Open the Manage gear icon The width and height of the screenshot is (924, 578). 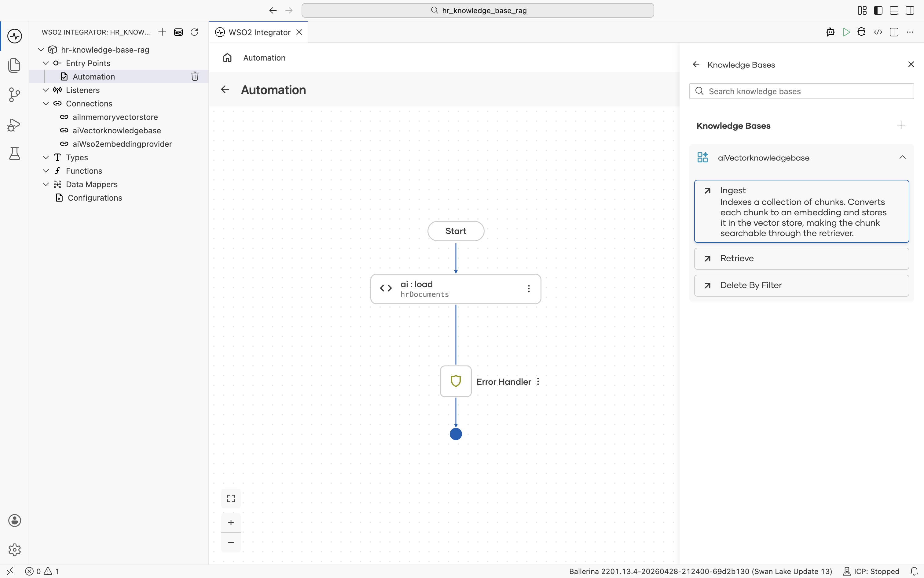[x=14, y=550]
